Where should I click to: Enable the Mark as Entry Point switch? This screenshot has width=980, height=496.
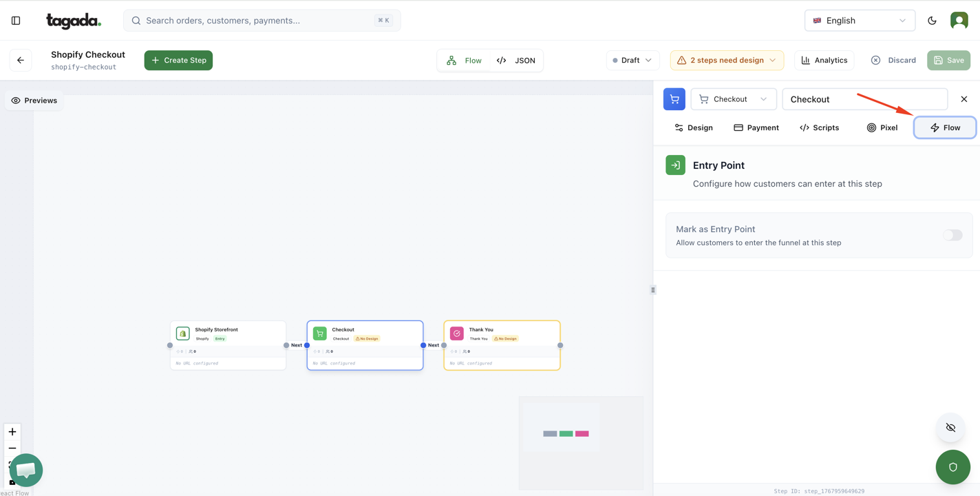952,236
